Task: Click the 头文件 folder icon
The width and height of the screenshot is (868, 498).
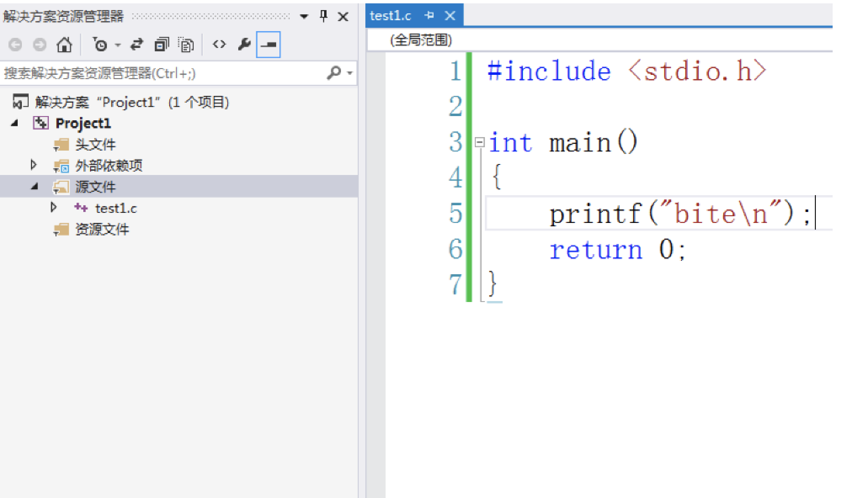Action: pyautogui.click(x=61, y=145)
